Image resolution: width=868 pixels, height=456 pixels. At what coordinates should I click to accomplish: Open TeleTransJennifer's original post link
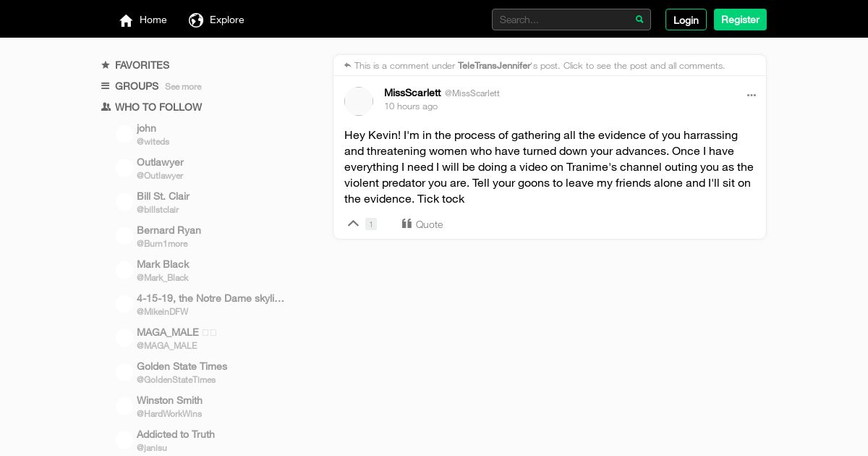[x=494, y=66]
